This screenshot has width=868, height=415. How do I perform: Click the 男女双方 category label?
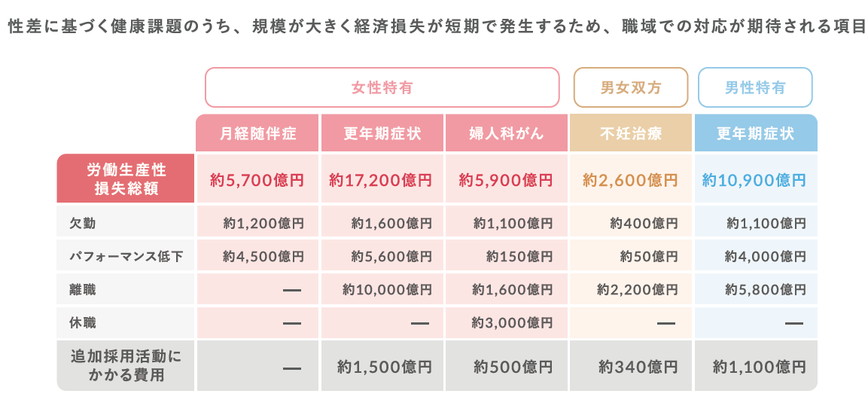[x=631, y=87]
